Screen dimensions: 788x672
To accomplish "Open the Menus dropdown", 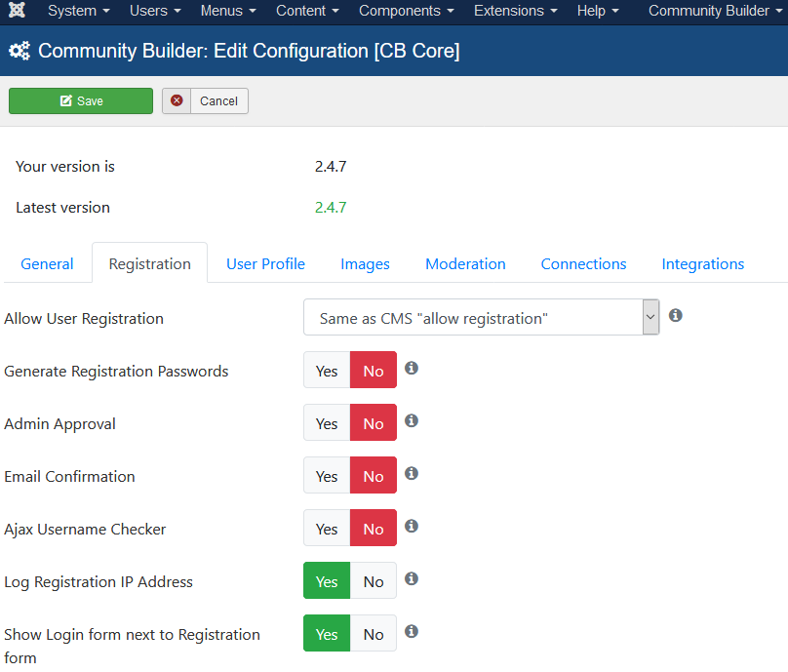I will pyautogui.click(x=228, y=11).
